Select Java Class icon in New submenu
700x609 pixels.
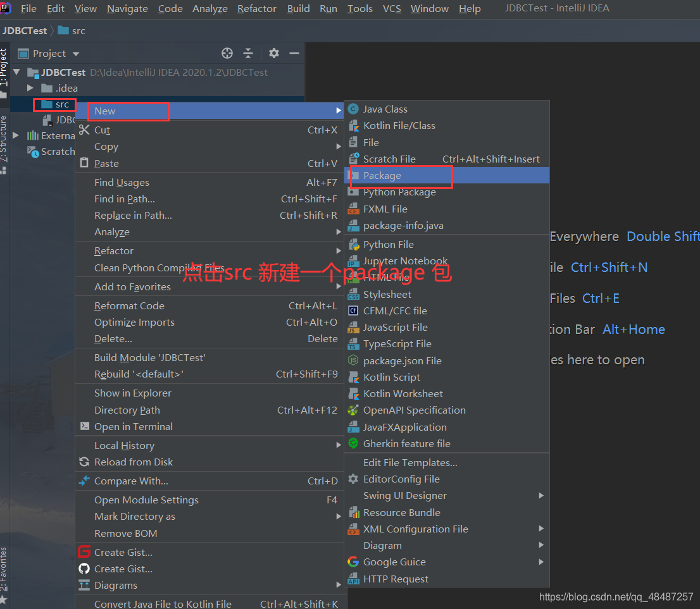353,109
